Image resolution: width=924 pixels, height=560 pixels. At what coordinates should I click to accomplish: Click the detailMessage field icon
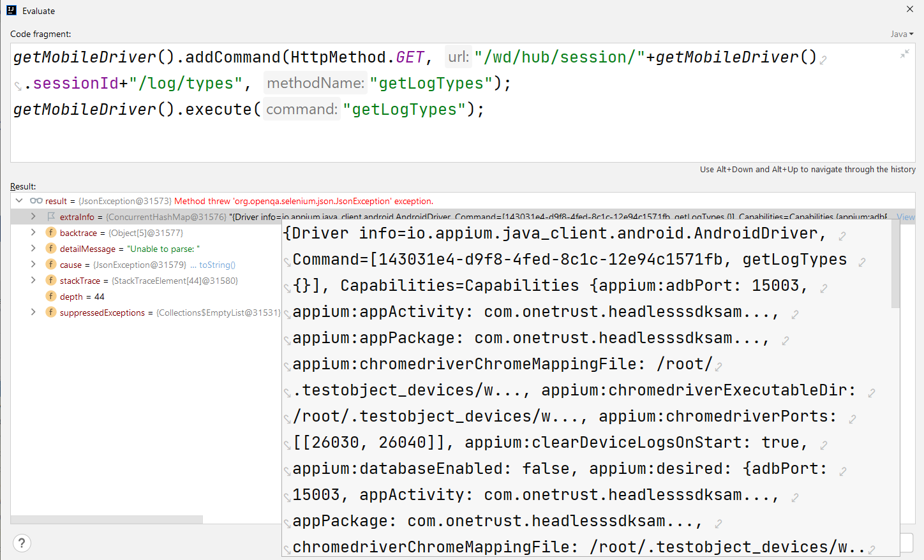point(51,248)
